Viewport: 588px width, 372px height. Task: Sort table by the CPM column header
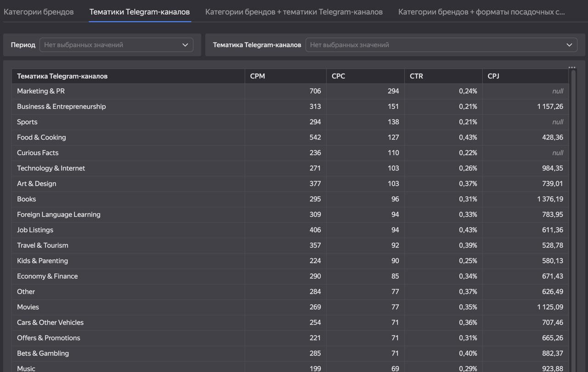coord(258,76)
